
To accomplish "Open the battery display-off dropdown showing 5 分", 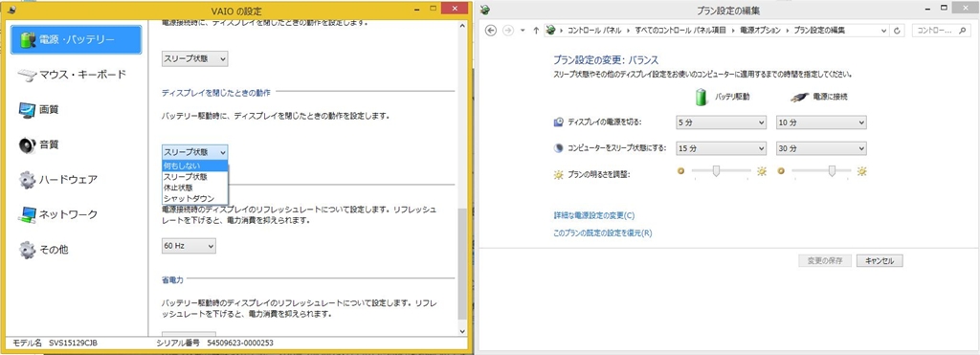I will pyautogui.click(x=722, y=122).
